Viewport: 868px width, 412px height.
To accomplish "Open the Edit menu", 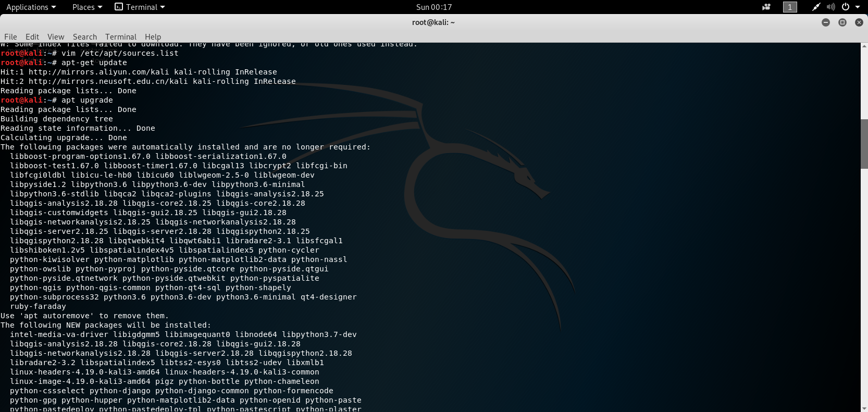I will [32, 36].
